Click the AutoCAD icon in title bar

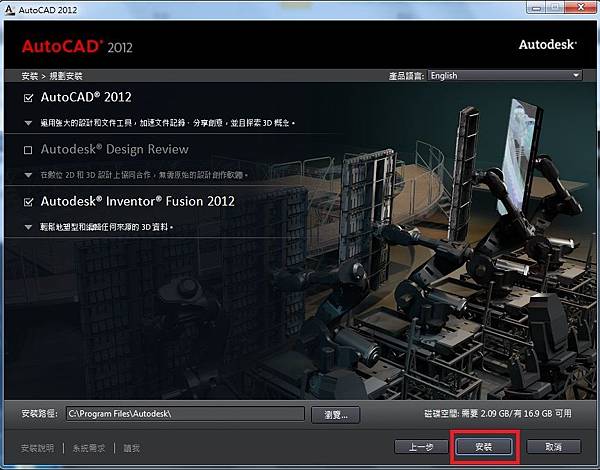point(9,9)
